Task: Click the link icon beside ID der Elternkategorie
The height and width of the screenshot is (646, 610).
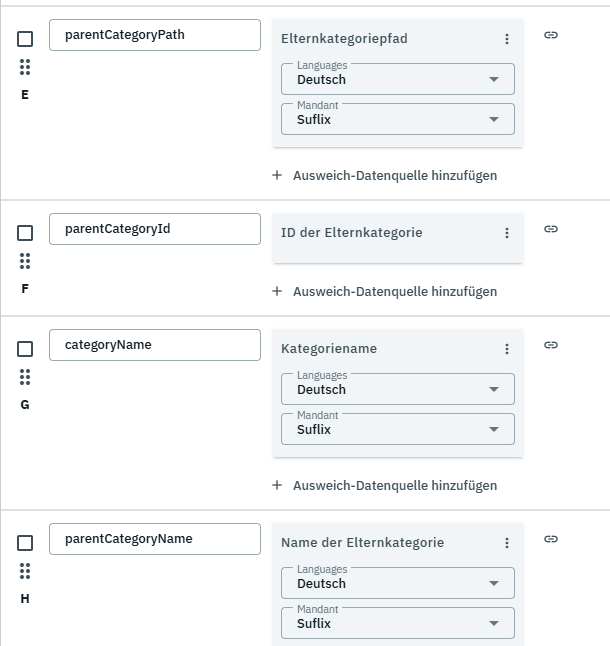Action: (551, 229)
